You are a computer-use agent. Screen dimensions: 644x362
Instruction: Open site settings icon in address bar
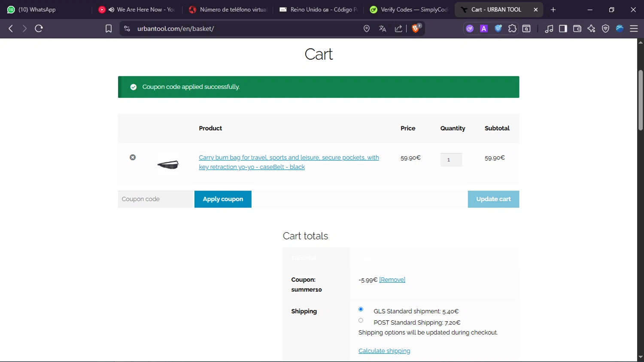tap(127, 29)
